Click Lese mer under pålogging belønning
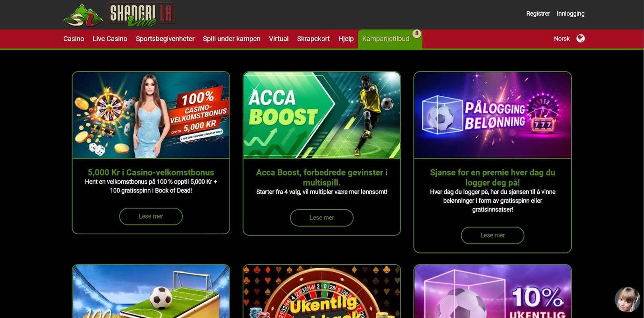The height and width of the screenshot is (318, 644). coord(492,235)
